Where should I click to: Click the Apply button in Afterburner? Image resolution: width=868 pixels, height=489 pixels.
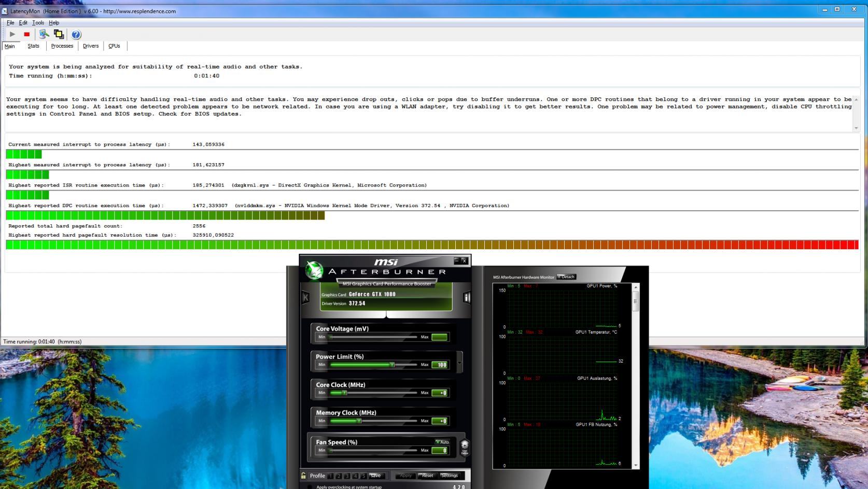[405, 476]
